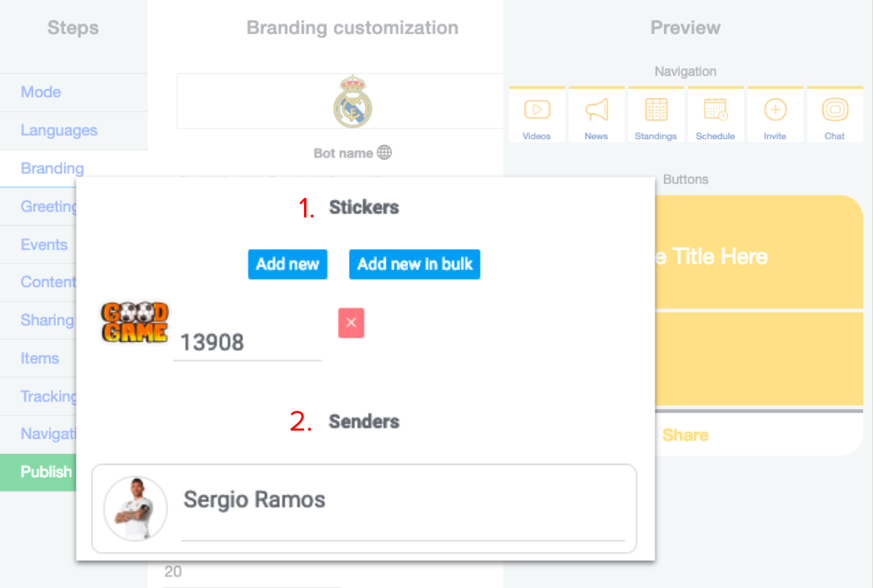Click the News megaphone icon

tap(596, 110)
